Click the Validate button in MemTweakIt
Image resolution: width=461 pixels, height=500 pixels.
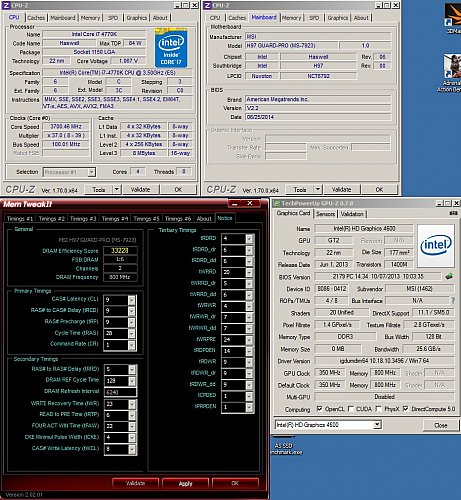135,483
